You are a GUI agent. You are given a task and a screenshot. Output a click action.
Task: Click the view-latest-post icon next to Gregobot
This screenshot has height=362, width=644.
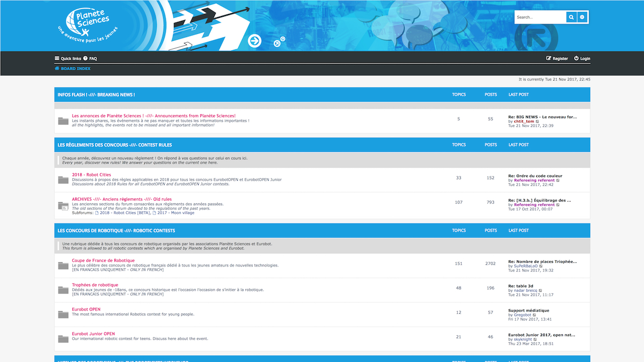coord(535,315)
